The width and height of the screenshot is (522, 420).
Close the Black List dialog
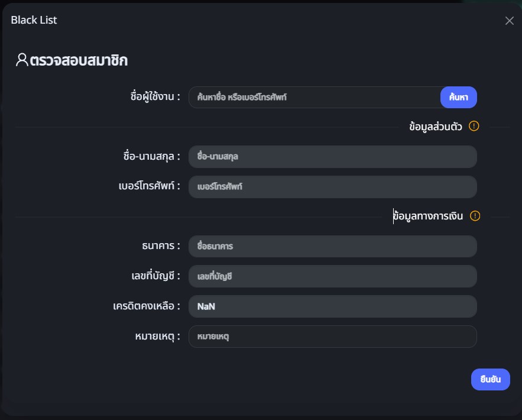click(509, 21)
